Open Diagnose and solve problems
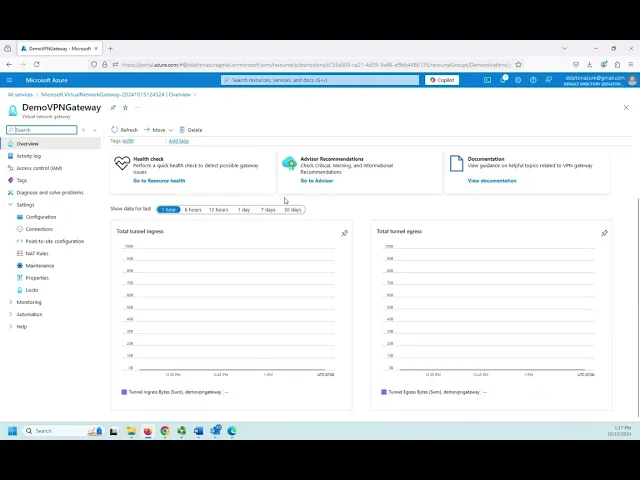 pos(49,192)
